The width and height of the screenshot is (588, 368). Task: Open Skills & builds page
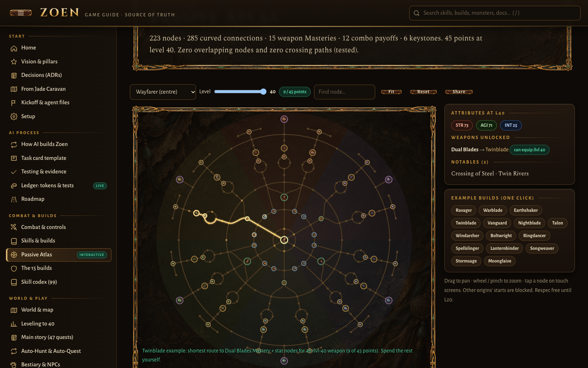59,241
